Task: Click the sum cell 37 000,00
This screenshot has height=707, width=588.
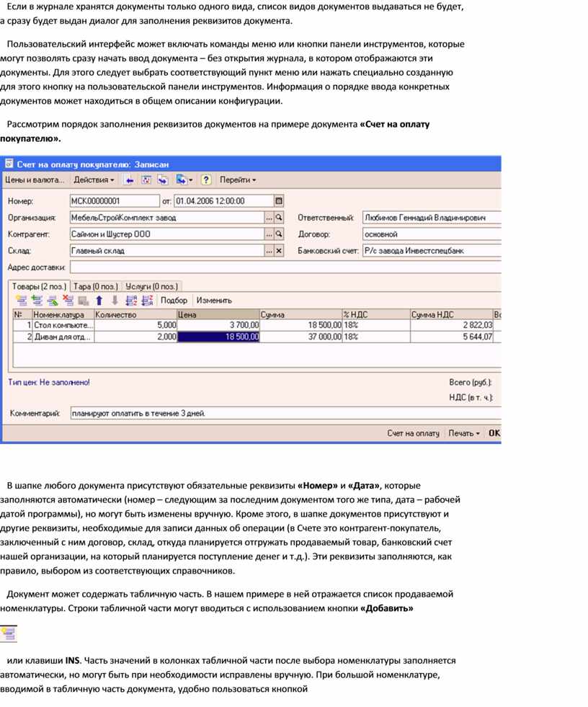Action: pos(300,337)
